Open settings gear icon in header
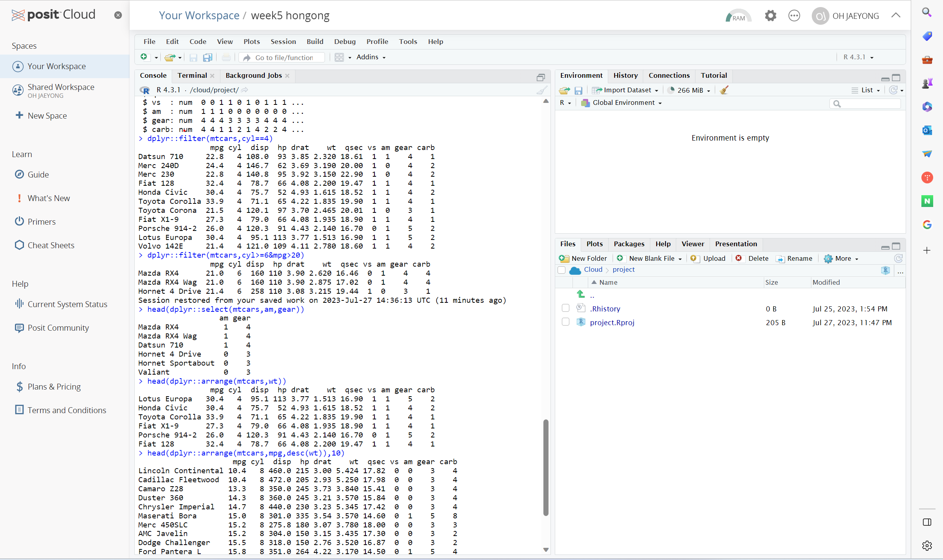This screenshot has height=560, width=943. tap(770, 16)
